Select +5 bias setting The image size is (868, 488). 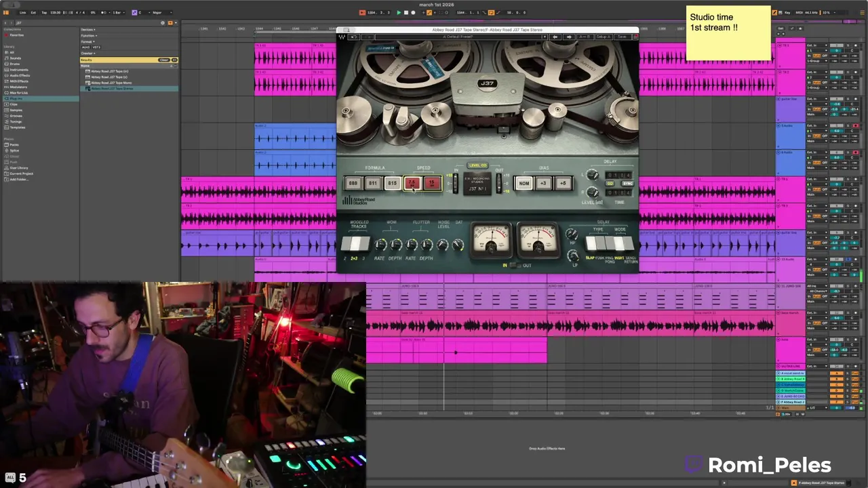coord(563,184)
